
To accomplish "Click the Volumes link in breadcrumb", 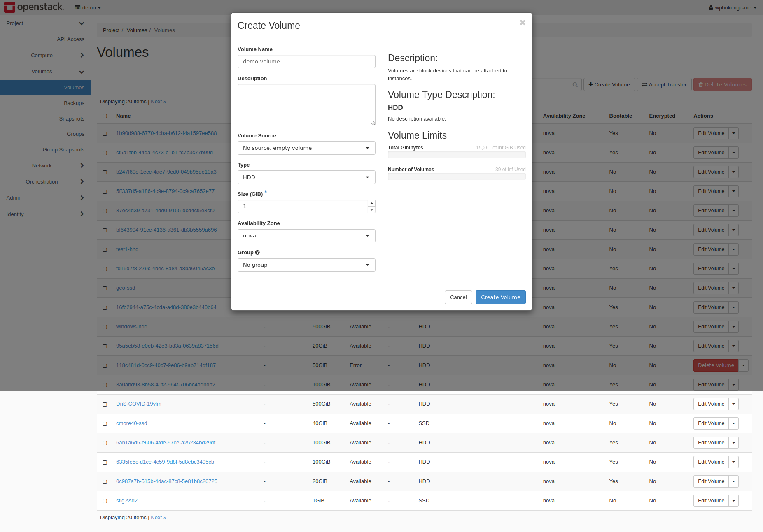I will (137, 30).
